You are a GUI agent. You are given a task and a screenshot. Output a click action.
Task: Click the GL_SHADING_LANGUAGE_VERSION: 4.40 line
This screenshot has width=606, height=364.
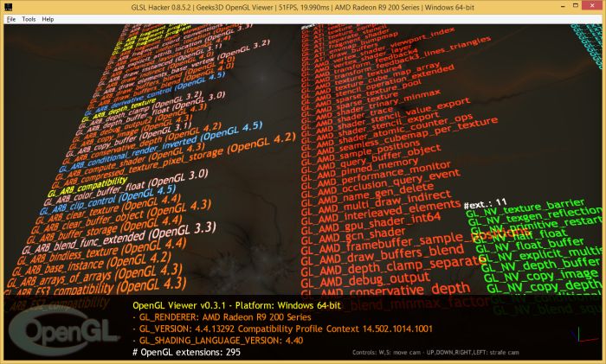(218, 341)
